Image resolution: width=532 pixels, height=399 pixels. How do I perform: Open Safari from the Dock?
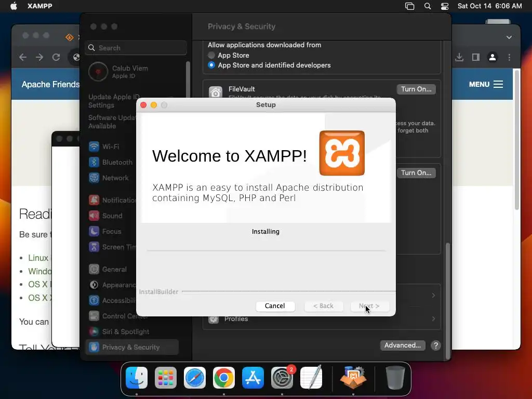pos(195,378)
